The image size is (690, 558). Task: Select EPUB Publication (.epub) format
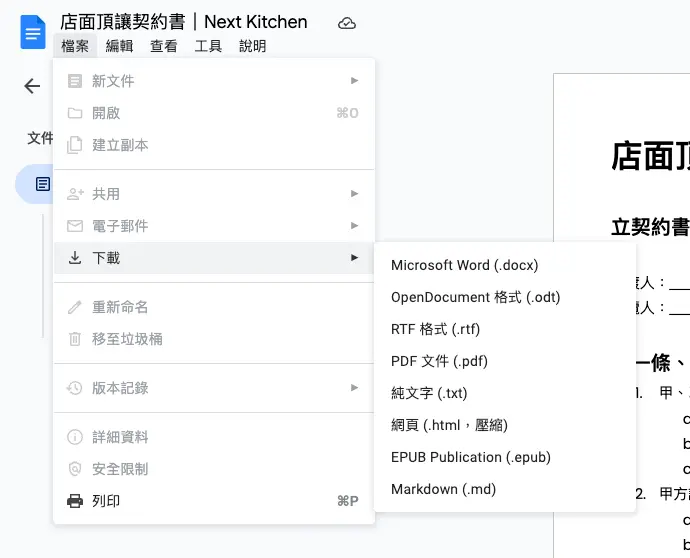[470, 457]
